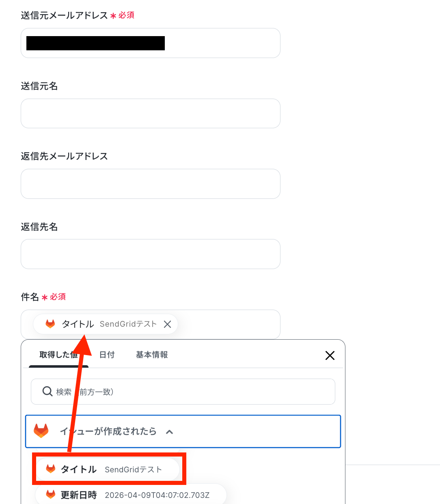Select the 取得した値 tab

(58, 355)
